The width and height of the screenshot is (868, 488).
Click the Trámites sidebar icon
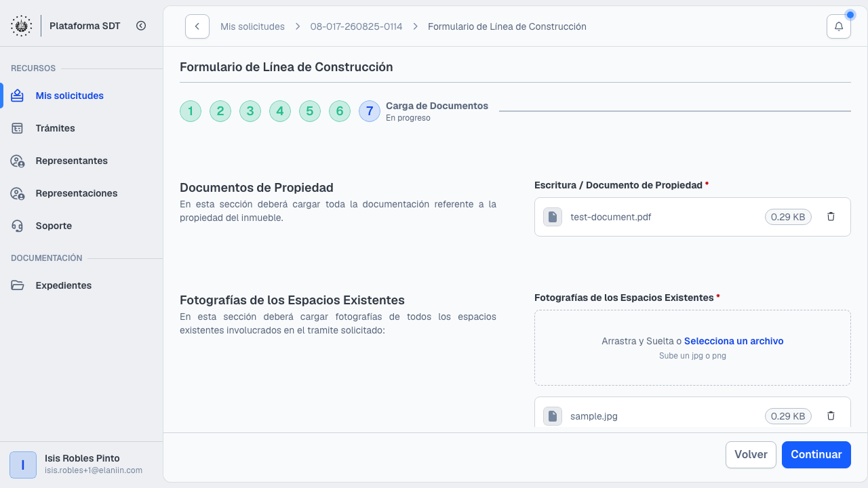click(18, 128)
